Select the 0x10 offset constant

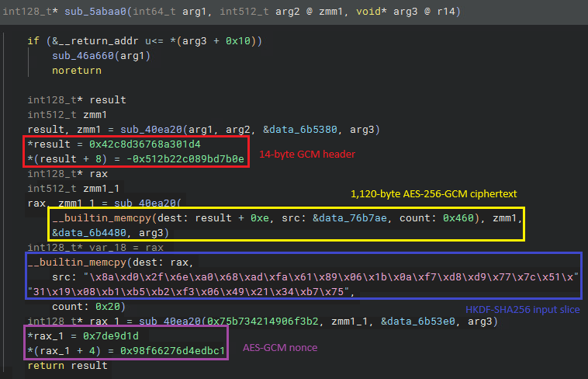click(237, 40)
